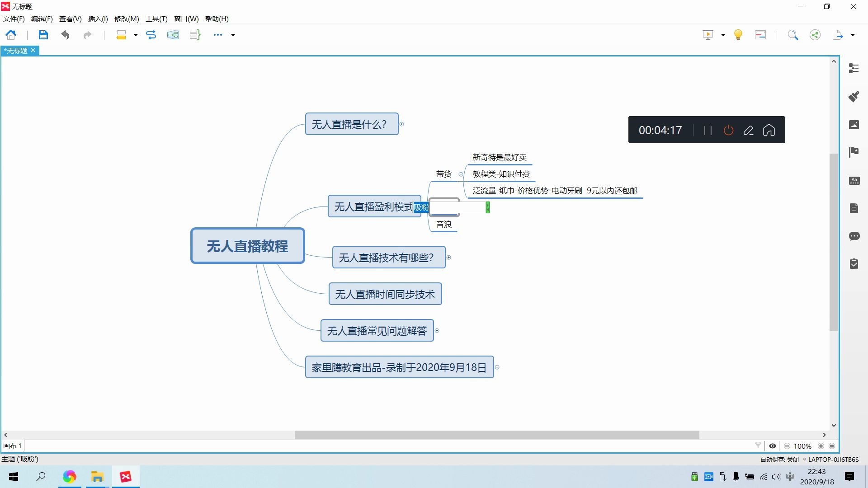868x488 pixels.
Task: Open search with magnifier icon
Action: point(793,35)
